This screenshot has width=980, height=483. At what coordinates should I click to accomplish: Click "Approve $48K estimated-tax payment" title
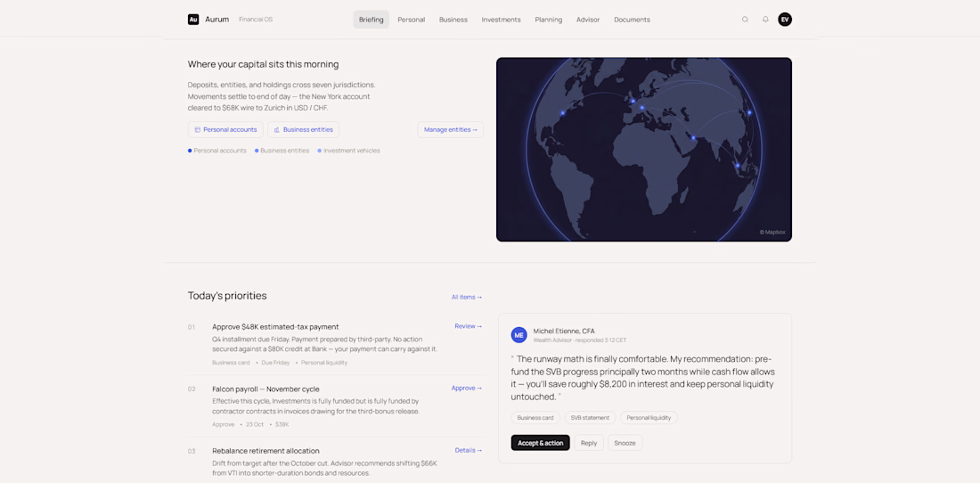(275, 327)
